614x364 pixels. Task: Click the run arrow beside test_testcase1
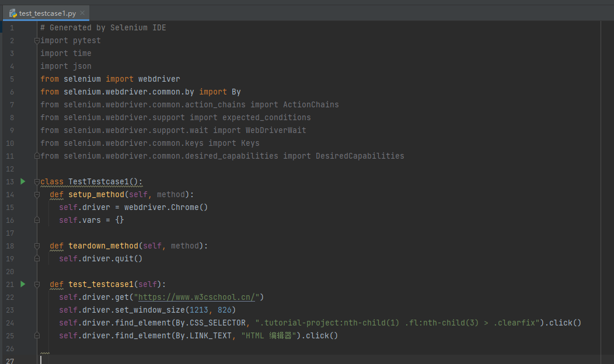23,284
